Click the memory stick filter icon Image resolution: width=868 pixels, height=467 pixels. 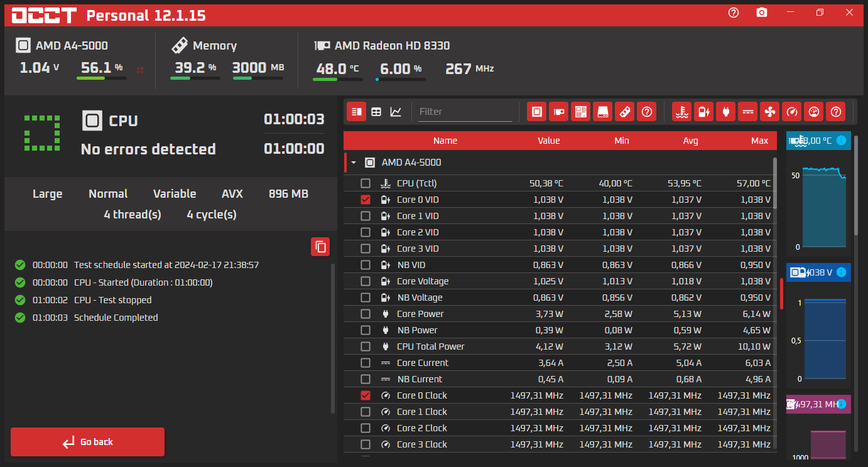[624, 112]
